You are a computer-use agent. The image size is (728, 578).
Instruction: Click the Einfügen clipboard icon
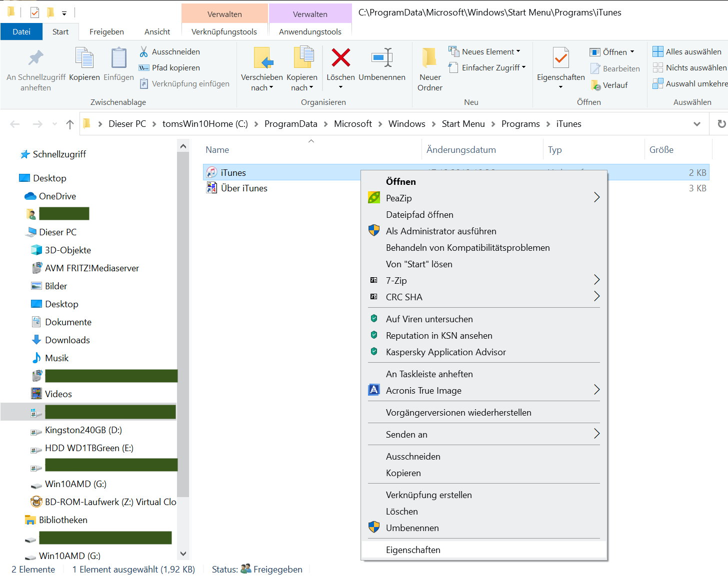click(118, 58)
